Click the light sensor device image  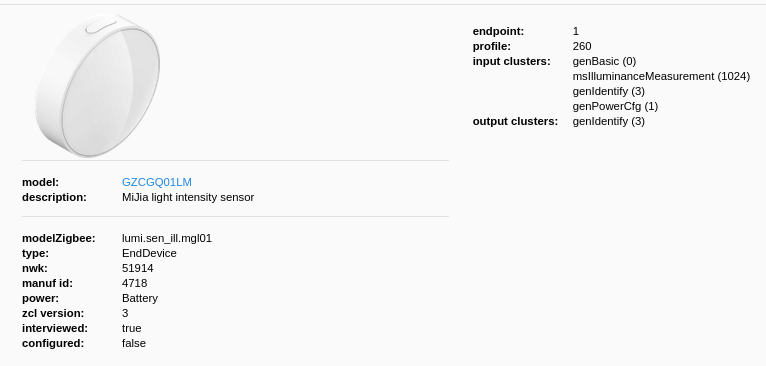coord(98,86)
